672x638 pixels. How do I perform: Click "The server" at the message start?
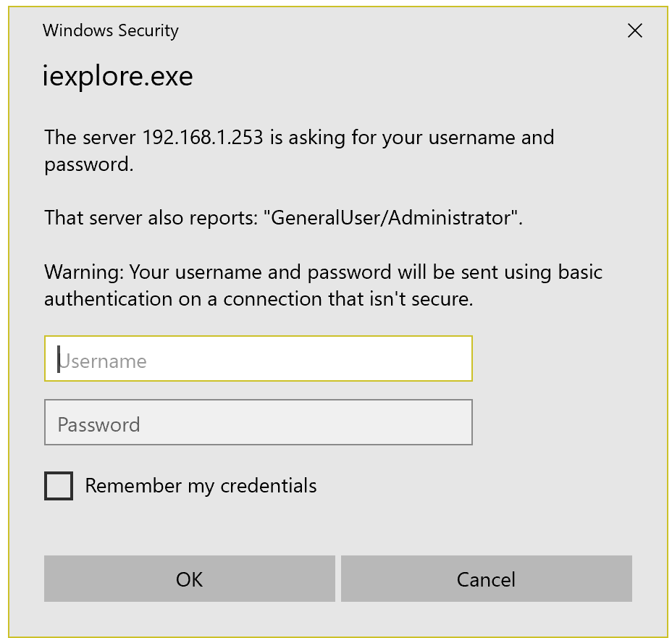91,137
